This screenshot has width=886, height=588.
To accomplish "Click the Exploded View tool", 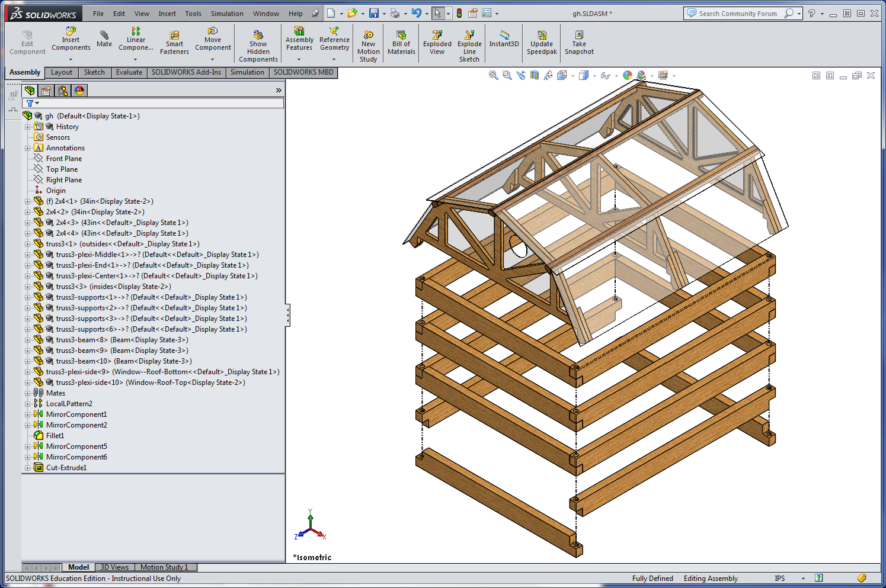I will tap(437, 43).
